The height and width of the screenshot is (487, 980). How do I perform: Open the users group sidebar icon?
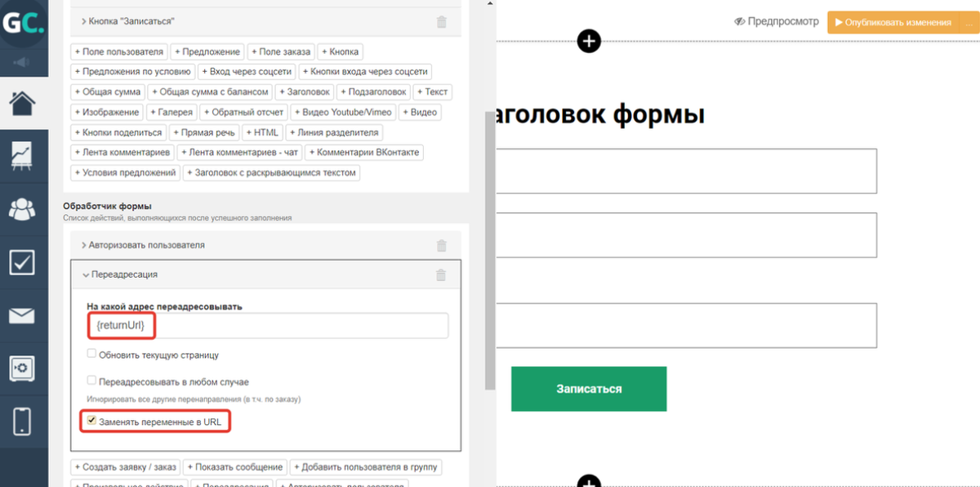click(x=22, y=208)
